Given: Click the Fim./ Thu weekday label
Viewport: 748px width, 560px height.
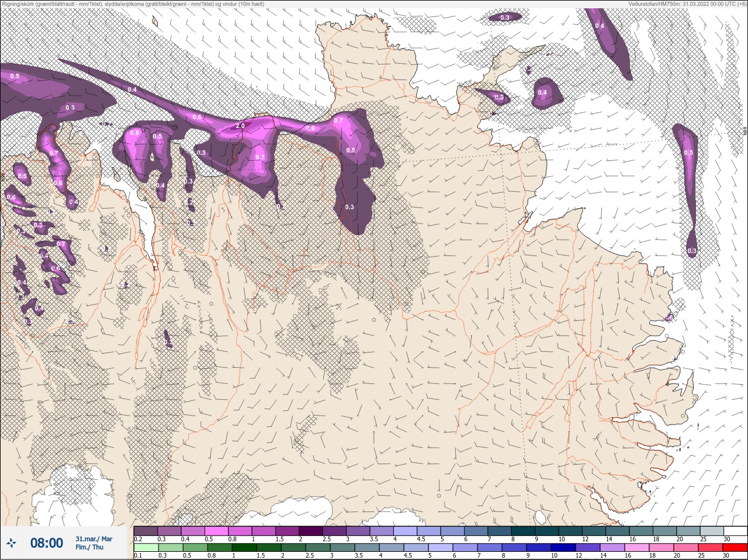Looking at the screenshot, I should point(89,547).
